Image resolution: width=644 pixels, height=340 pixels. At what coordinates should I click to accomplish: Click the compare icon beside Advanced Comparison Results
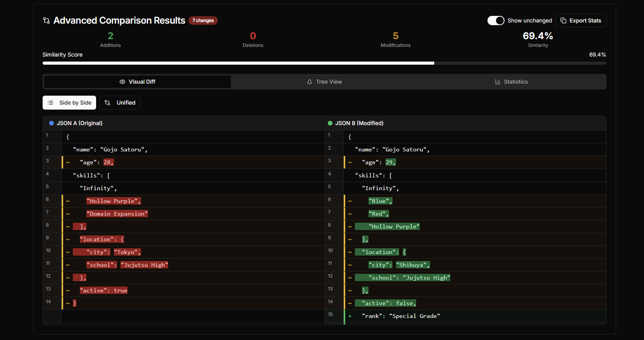click(x=46, y=21)
